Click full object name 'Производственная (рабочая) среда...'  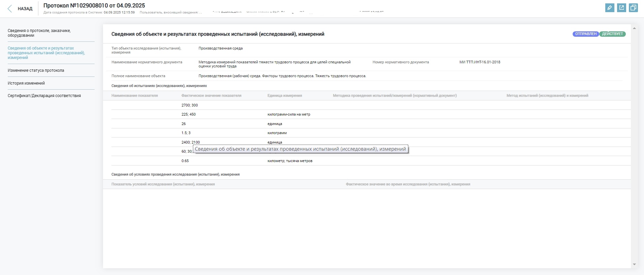tap(282, 76)
